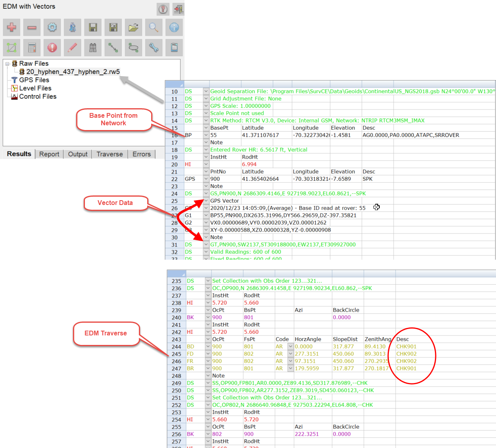The height and width of the screenshot is (448, 496).
Task: Open settings with the blue gear icon
Action: pyautogui.click(x=52, y=27)
